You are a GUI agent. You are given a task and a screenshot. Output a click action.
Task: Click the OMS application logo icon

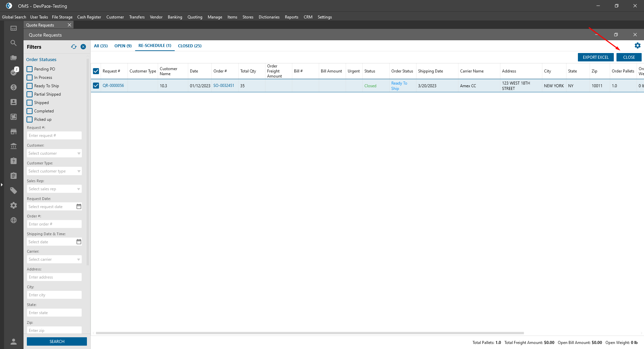pyautogui.click(x=9, y=6)
